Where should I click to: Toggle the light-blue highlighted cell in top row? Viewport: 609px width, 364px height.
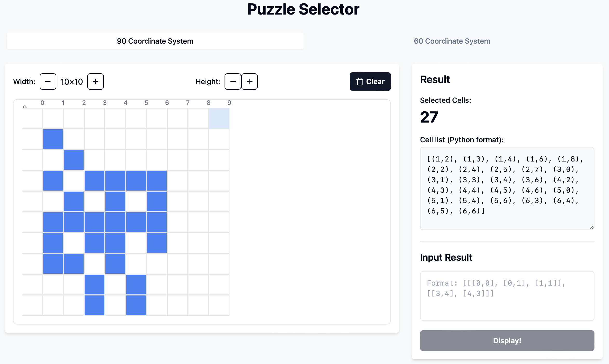[219, 118]
